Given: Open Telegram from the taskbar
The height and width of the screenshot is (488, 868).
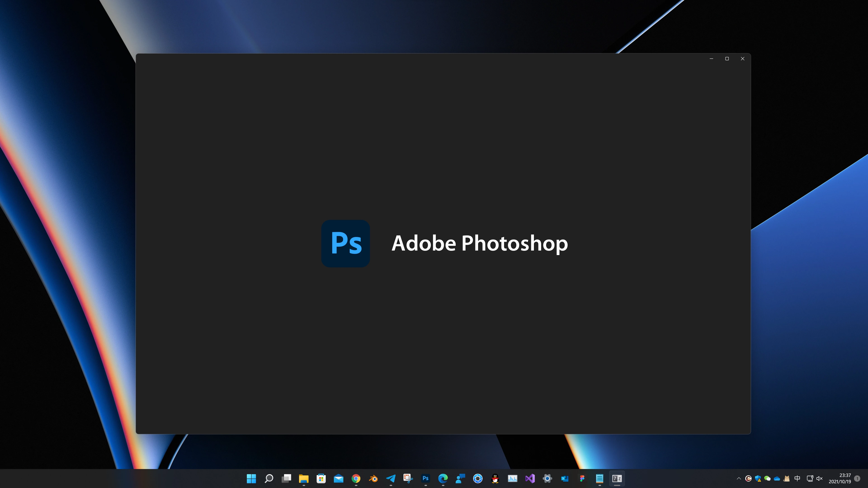Looking at the screenshot, I should click(x=391, y=478).
